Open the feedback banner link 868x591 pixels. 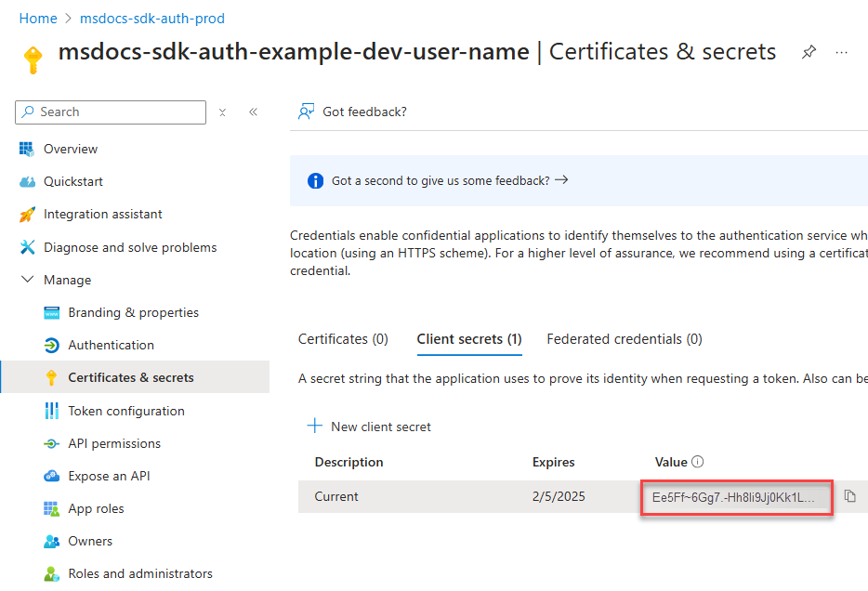pyautogui.click(x=450, y=180)
